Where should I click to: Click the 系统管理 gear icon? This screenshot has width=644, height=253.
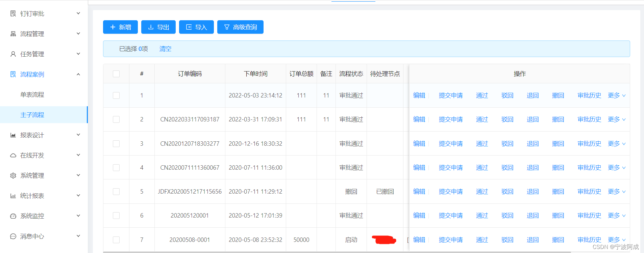tap(13, 175)
